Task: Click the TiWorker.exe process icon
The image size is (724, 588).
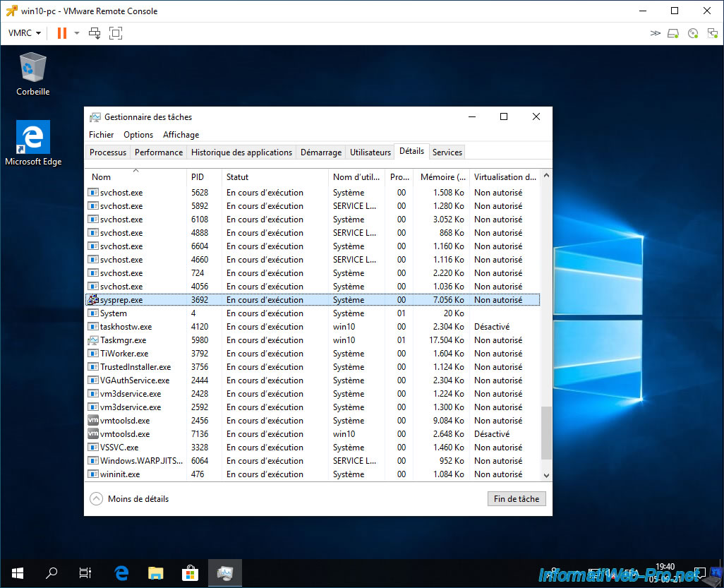Action: 93,354
